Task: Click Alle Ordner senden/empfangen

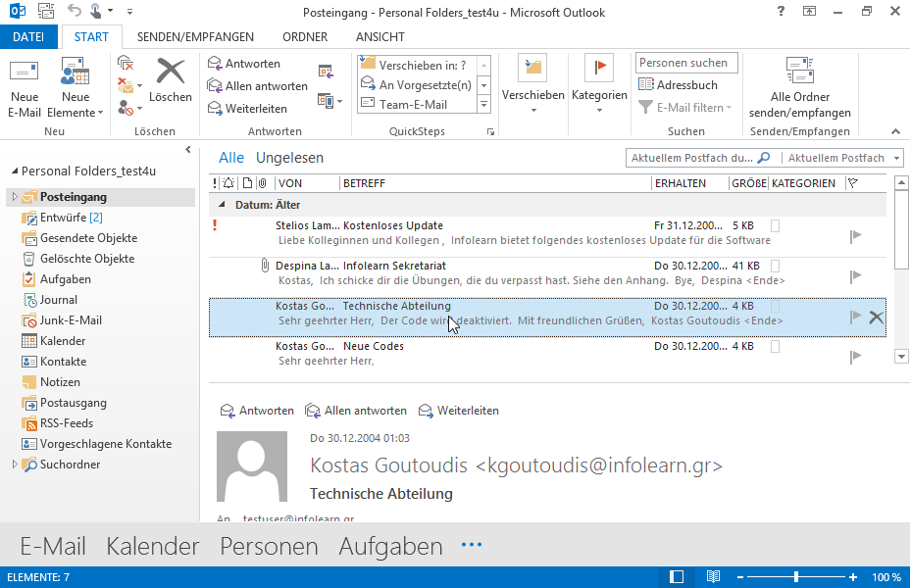Action: tap(800, 88)
